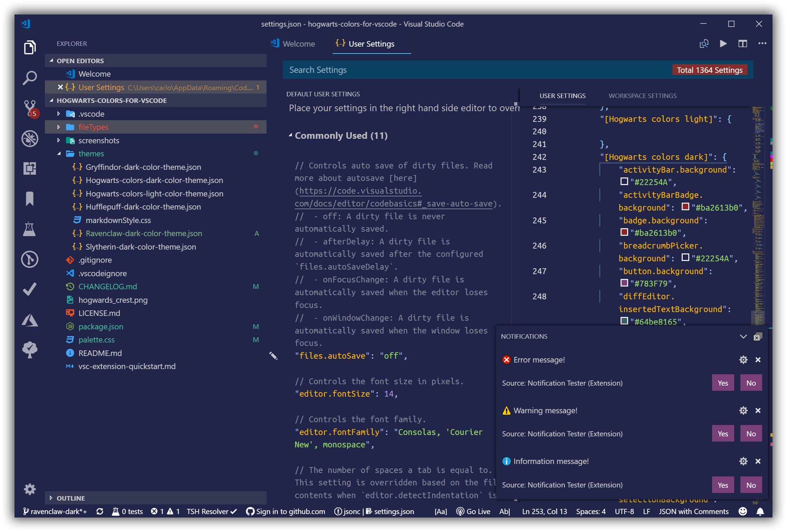Viewport: 787px width, 532px height.
Task: Click the notification bell in status bar
Action: click(760, 512)
